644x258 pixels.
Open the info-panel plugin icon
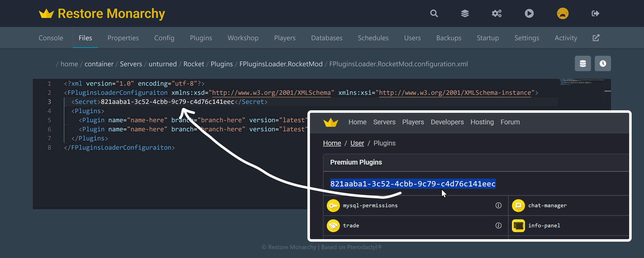518,226
